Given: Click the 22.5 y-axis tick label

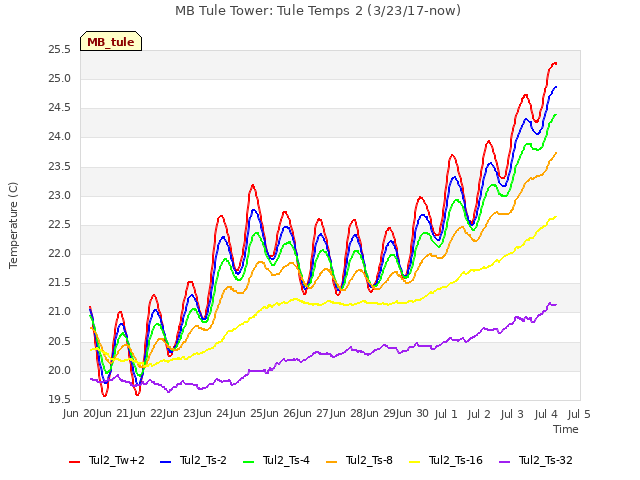Looking at the screenshot, I should click(60, 225).
